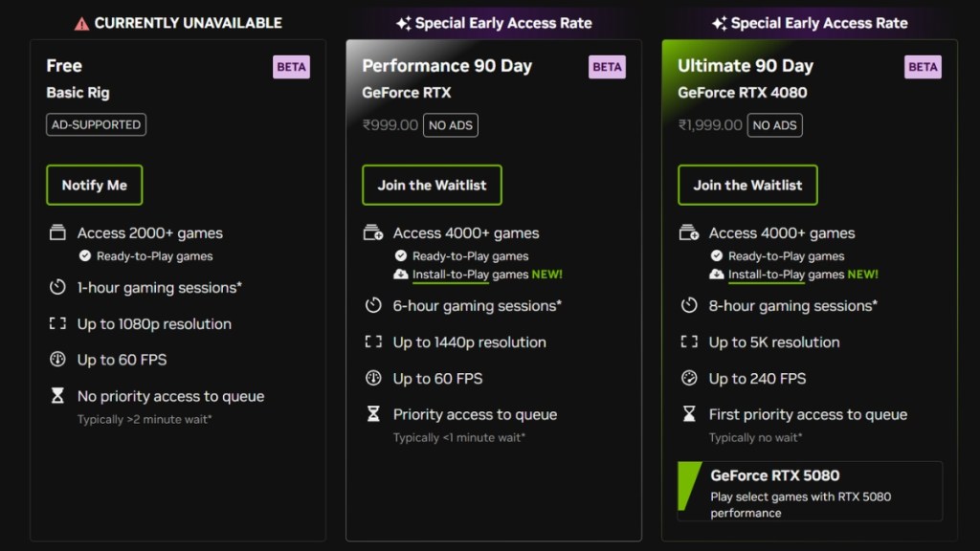Expand the GeForce RTX 5080 details section

[x=809, y=490]
